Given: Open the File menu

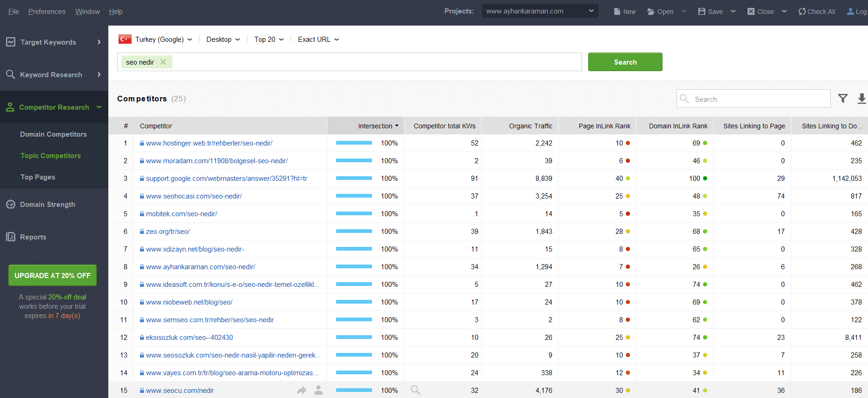Looking at the screenshot, I should click(13, 11).
